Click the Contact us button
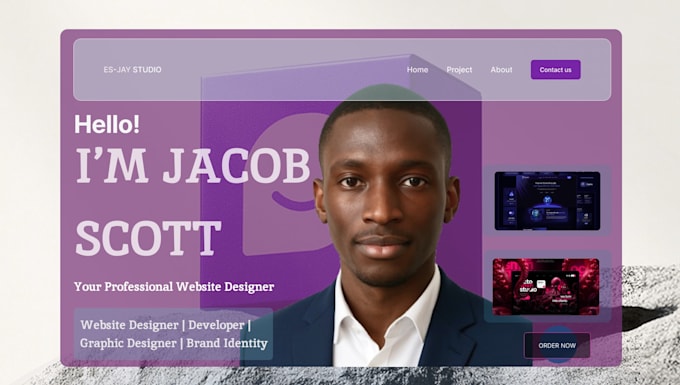Viewport: 680px width, 385px height. pyautogui.click(x=556, y=69)
